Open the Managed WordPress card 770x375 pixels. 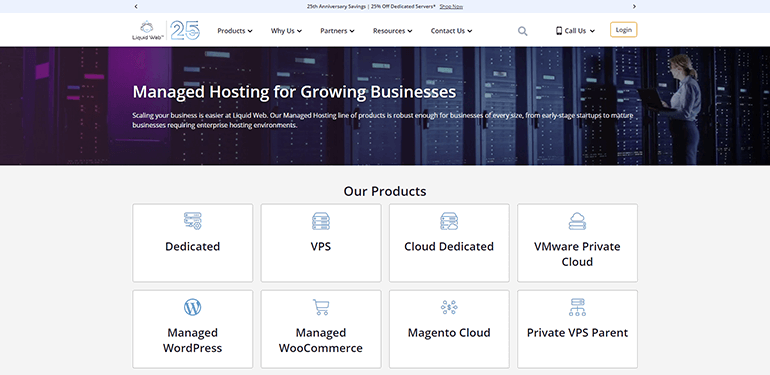(x=192, y=329)
